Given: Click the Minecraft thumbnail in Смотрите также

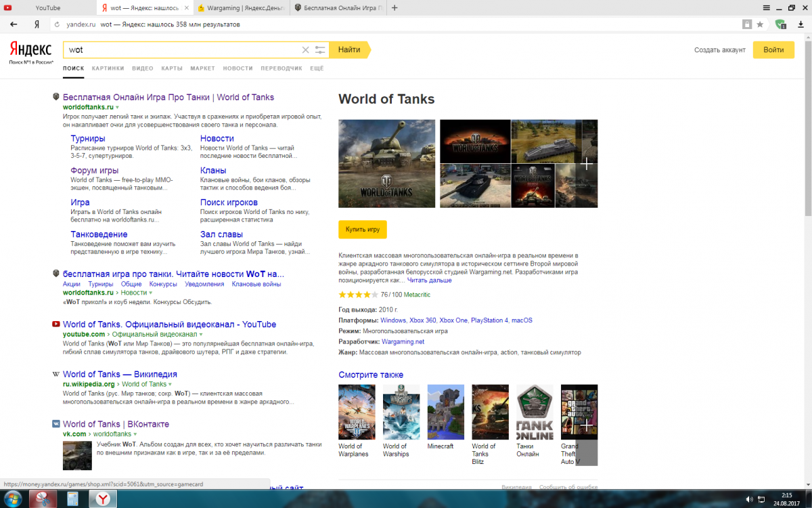Looking at the screenshot, I should pos(446,412).
